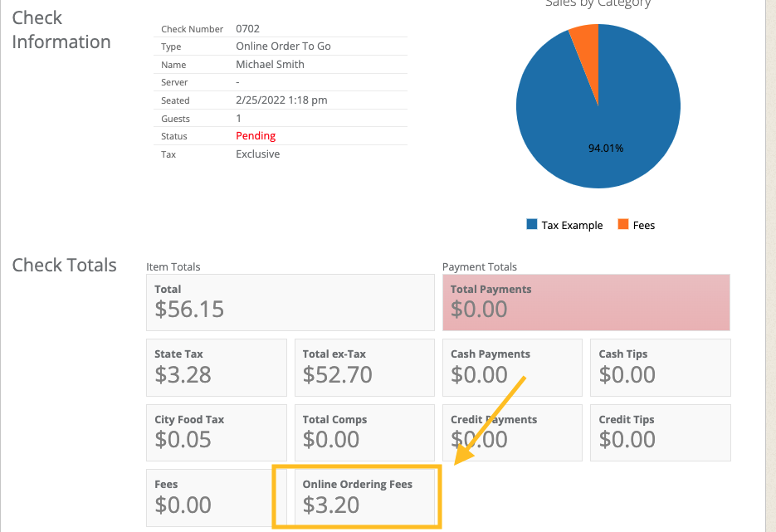Click the Check Number field label

[x=192, y=29]
